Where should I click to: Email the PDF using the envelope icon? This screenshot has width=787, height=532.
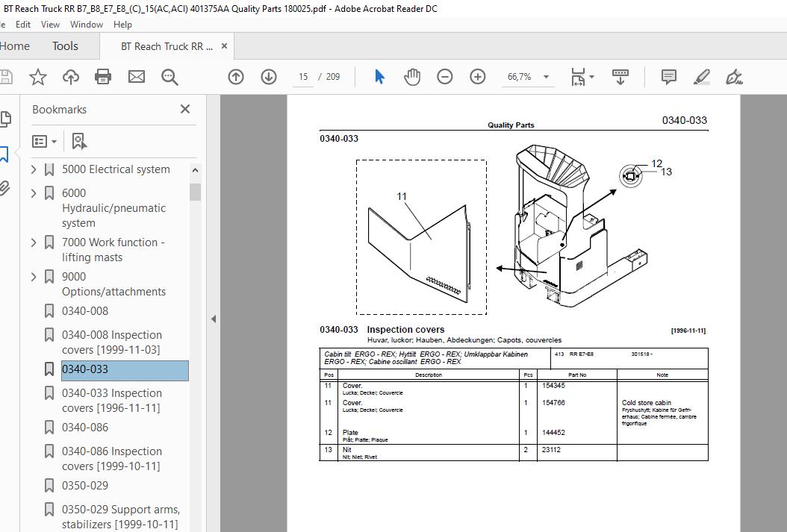137,76
